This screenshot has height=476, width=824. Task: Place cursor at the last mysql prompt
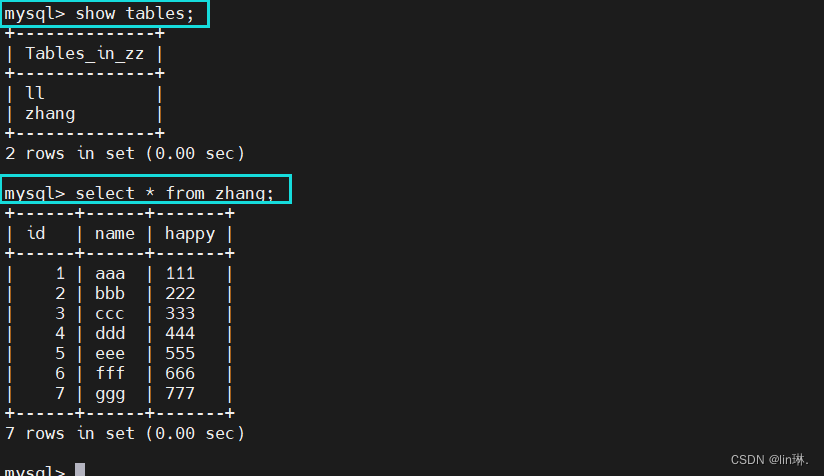point(80,470)
